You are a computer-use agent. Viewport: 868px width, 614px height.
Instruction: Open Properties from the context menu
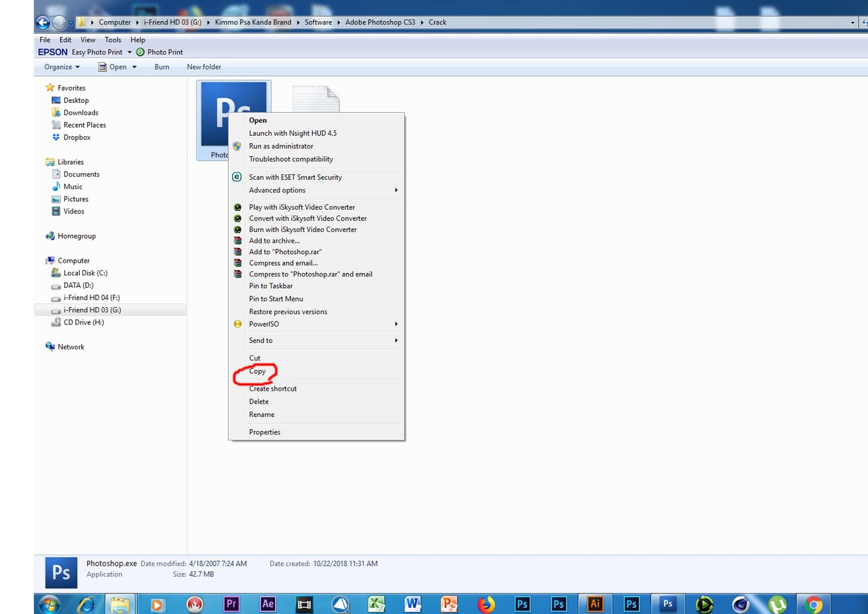[x=316, y=432]
